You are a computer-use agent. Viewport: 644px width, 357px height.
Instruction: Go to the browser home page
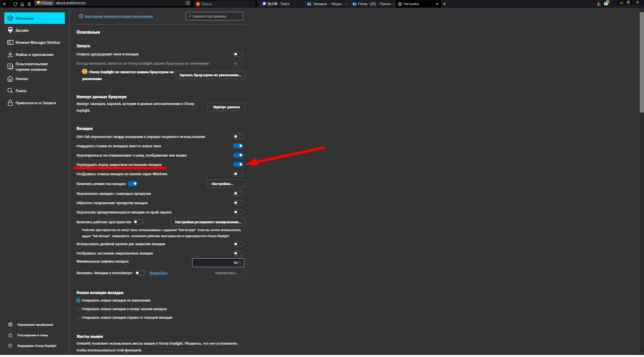tap(22, 4)
